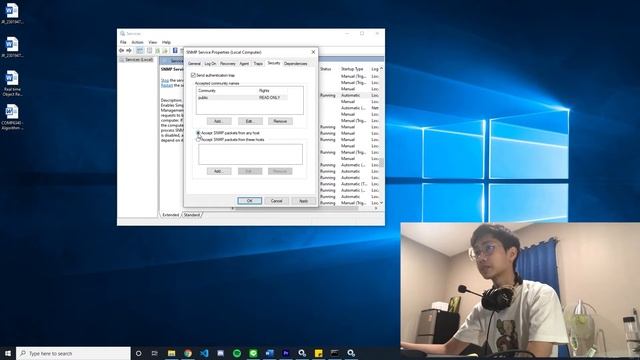The height and width of the screenshot is (360, 640).
Task: Switch to the General tab
Action: click(x=194, y=64)
